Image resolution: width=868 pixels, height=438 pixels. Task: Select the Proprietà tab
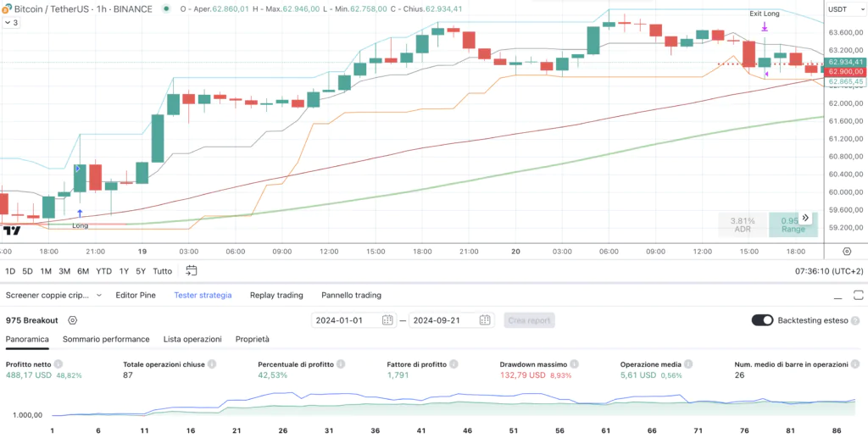click(252, 339)
